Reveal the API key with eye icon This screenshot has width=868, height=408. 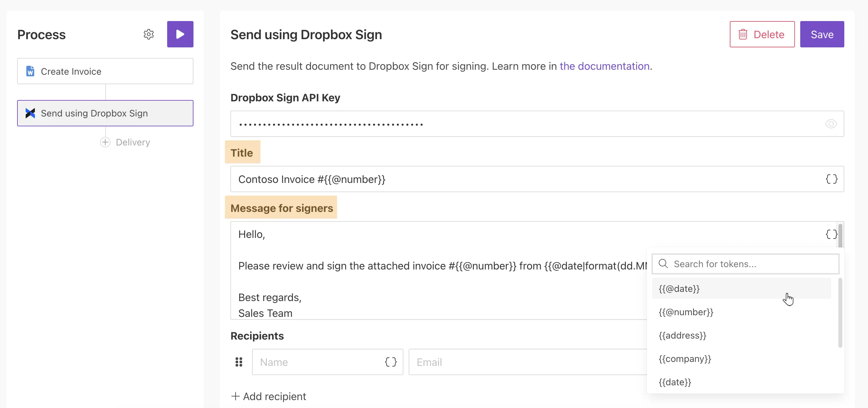pyautogui.click(x=831, y=124)
